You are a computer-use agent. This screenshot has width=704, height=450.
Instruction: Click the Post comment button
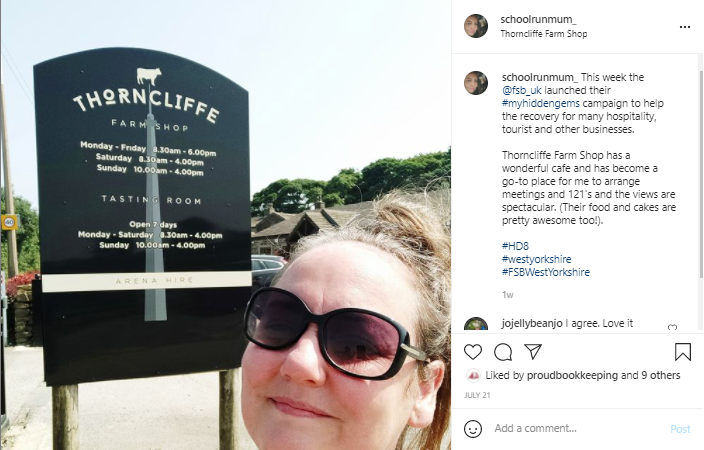pyautogui.click(x=680, y=429)
